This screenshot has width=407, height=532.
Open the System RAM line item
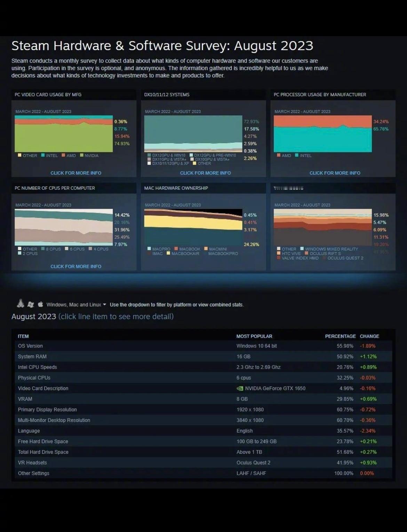click(203, 357)
